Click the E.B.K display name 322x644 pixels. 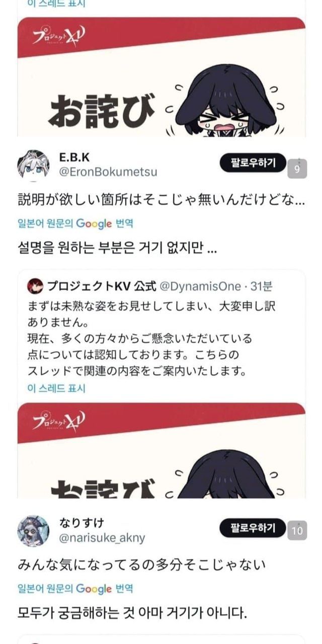pos(74,156)
